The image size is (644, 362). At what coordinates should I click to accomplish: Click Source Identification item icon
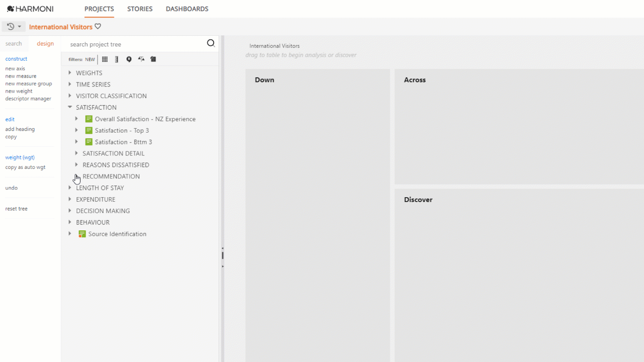(x=82, y=234)
